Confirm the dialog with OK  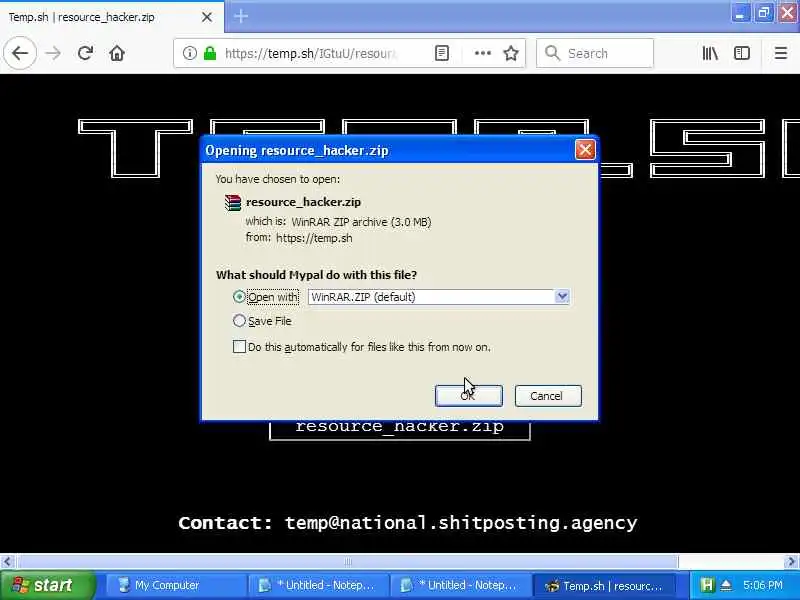468,396
